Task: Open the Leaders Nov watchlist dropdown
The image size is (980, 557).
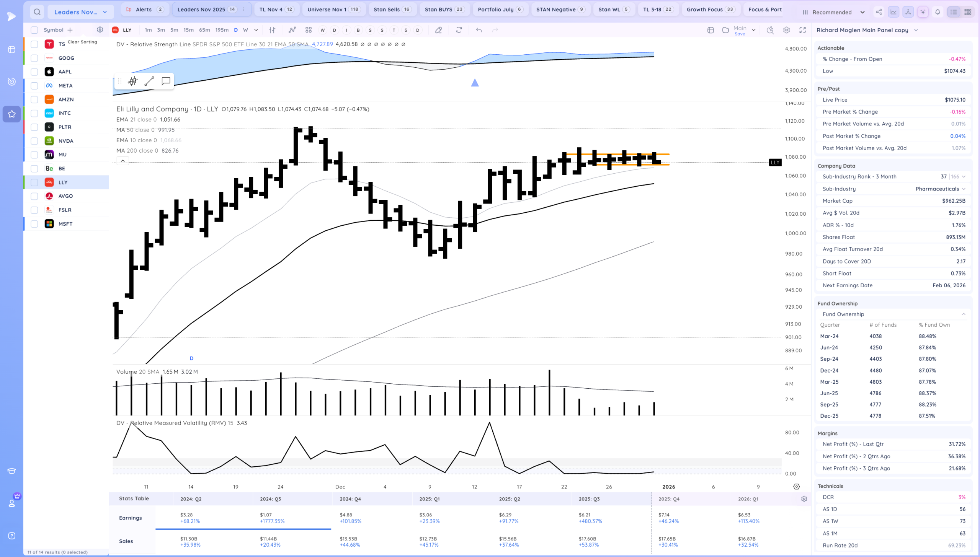Action: point(80,12)
